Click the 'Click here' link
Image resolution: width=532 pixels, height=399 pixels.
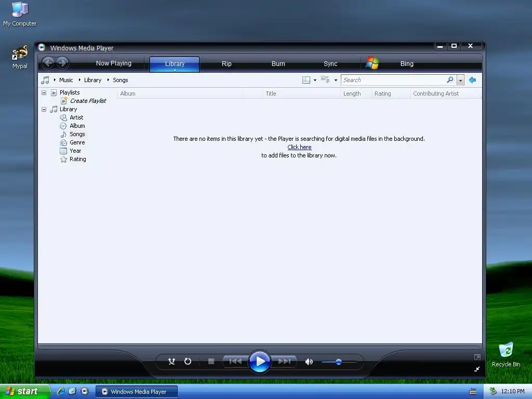click(299, 147)
